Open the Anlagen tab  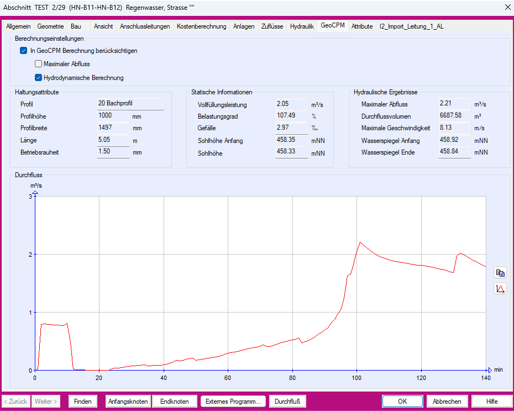[x=244, y=26]
